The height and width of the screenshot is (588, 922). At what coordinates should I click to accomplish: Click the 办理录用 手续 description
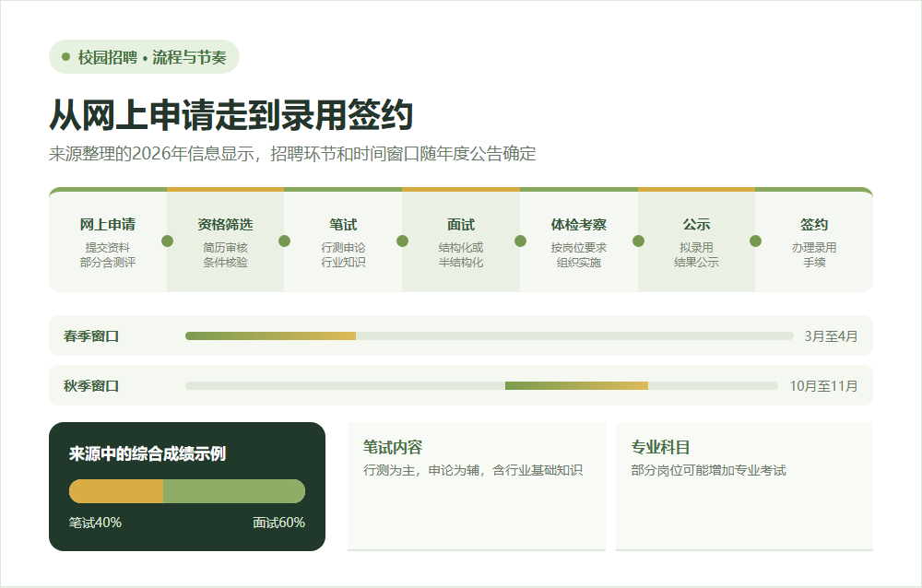(x=814, y=254)
